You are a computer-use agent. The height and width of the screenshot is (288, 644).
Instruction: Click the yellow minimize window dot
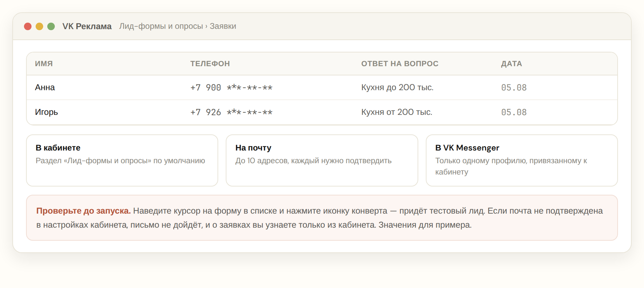point(39,26)
